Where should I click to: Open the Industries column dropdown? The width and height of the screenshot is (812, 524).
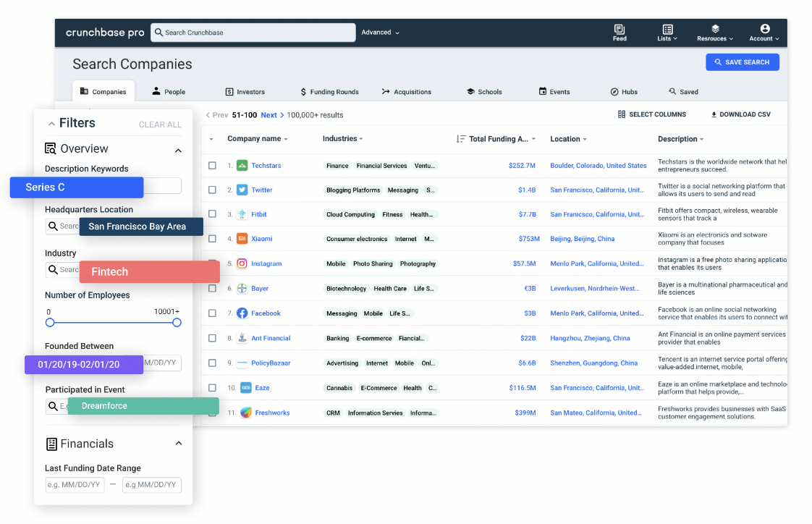361,139
